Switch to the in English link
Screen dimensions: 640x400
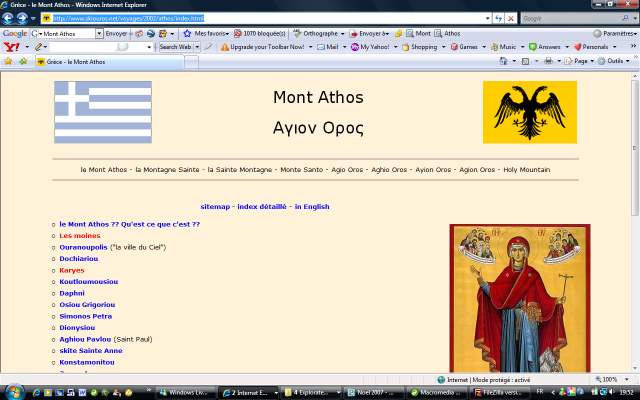click(x=312, y=207)
